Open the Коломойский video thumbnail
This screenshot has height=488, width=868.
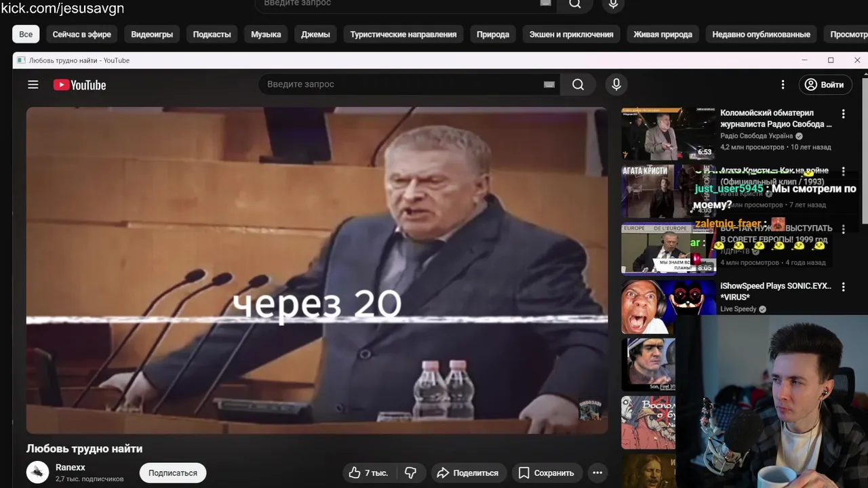668,133
